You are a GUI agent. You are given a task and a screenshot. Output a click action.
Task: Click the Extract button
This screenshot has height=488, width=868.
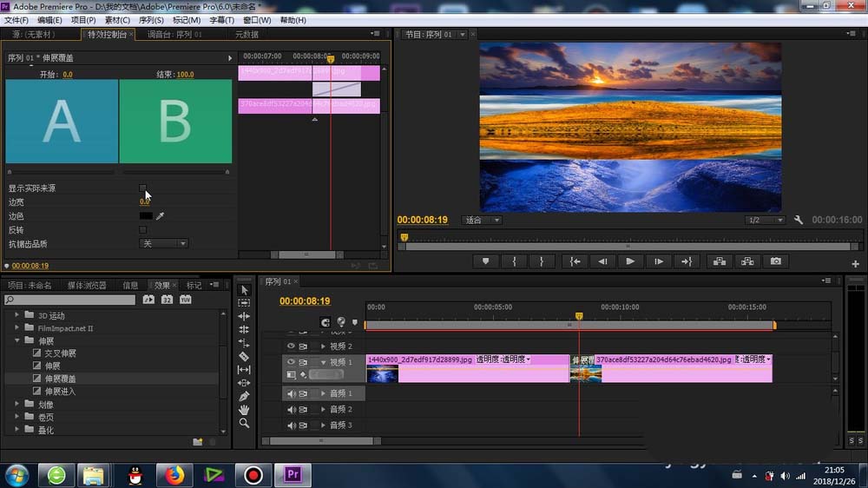[x=747, y=261]
